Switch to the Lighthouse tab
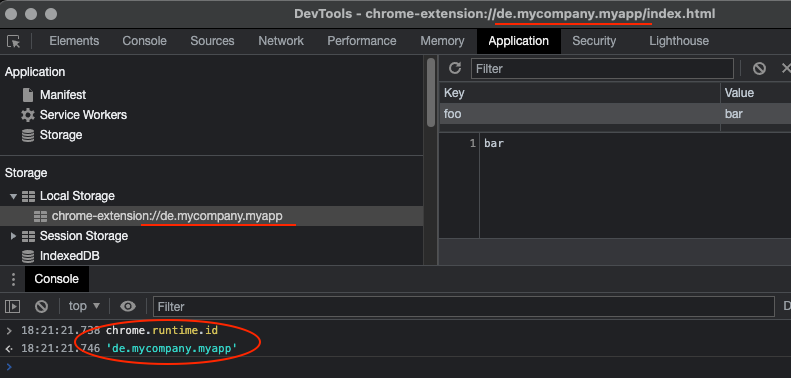The image size is (791, 378). pos(679,41)
